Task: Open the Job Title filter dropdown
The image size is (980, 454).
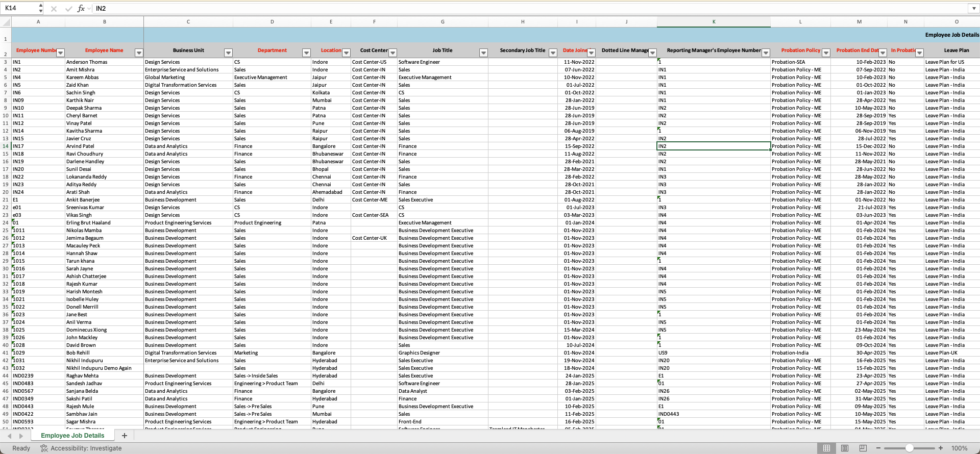Action: [483, 53]
